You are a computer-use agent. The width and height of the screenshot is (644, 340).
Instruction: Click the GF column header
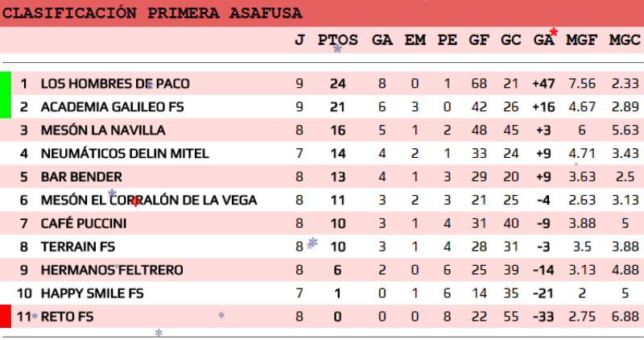479,39
